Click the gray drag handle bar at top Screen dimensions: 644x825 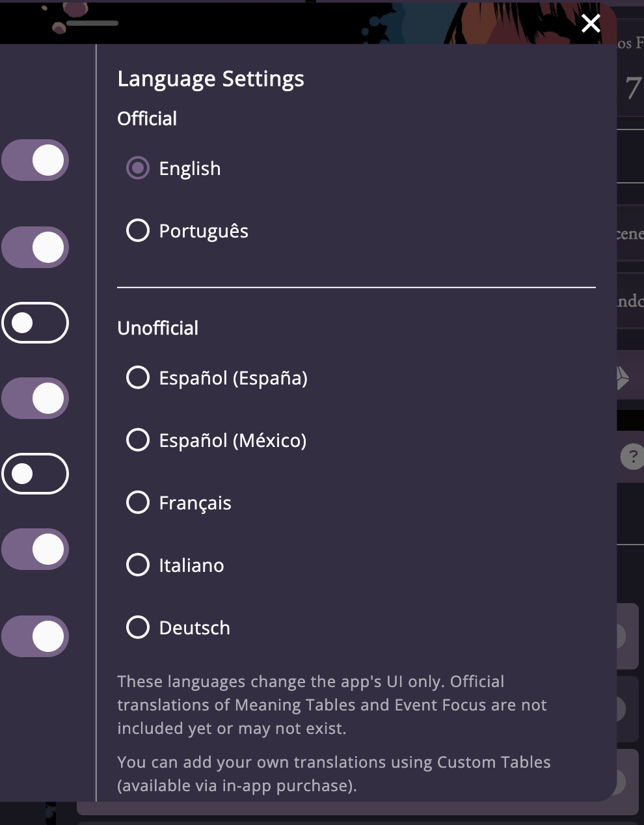[x=92, y=23]
